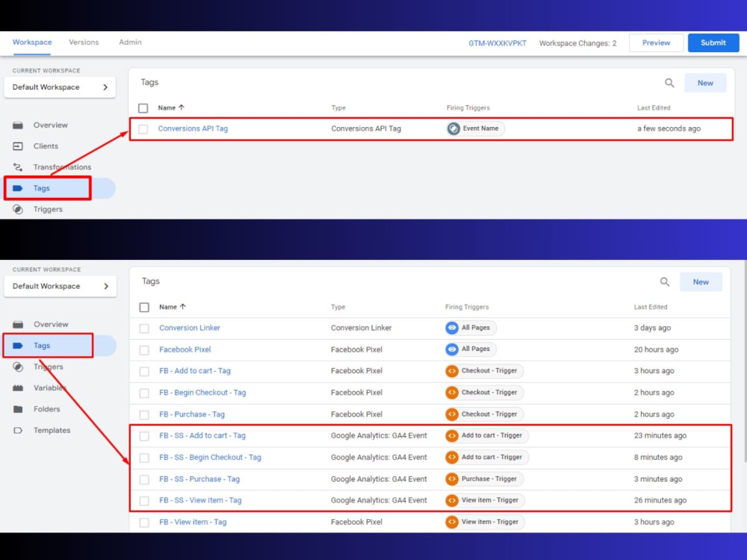Click the Preview button

655,43
